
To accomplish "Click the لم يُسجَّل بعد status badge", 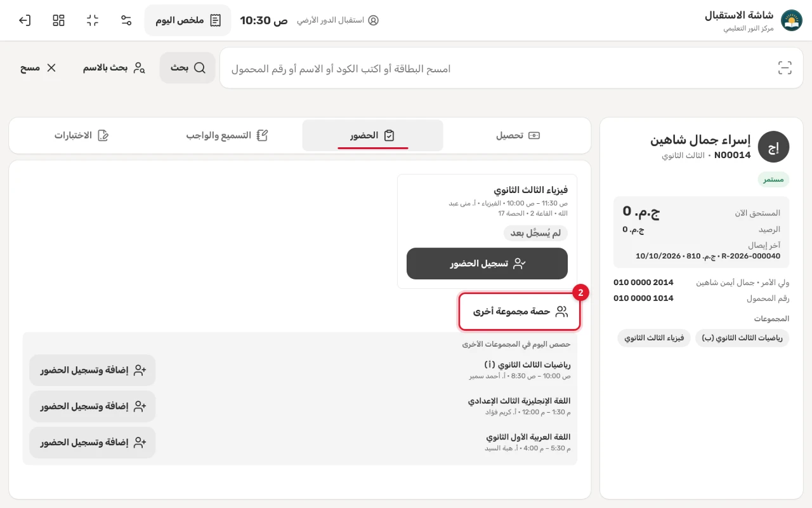I will coord(535,233).
